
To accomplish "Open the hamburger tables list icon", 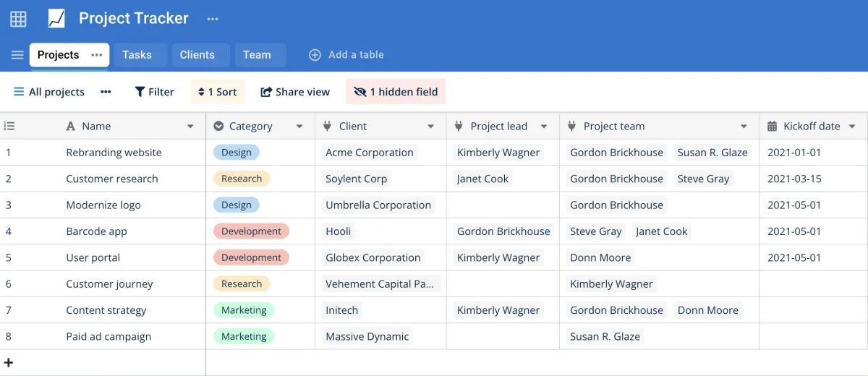I will 17,55.
